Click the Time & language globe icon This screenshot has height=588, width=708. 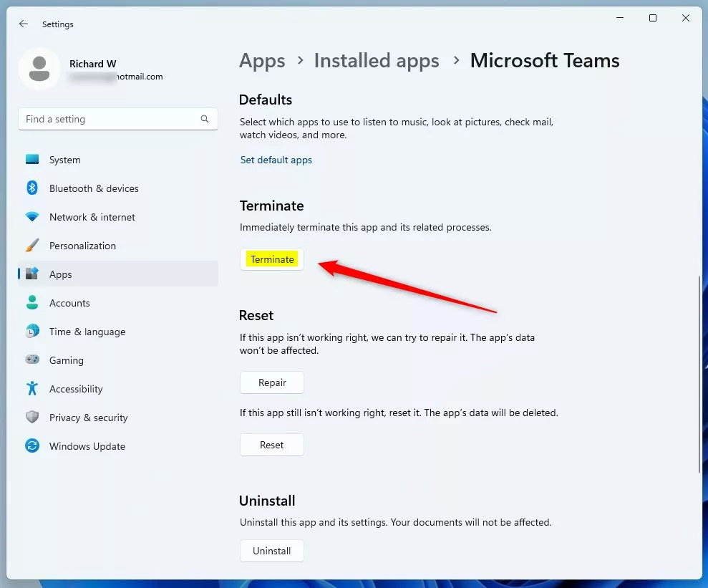pyautogui.click(x=32, y=331)
